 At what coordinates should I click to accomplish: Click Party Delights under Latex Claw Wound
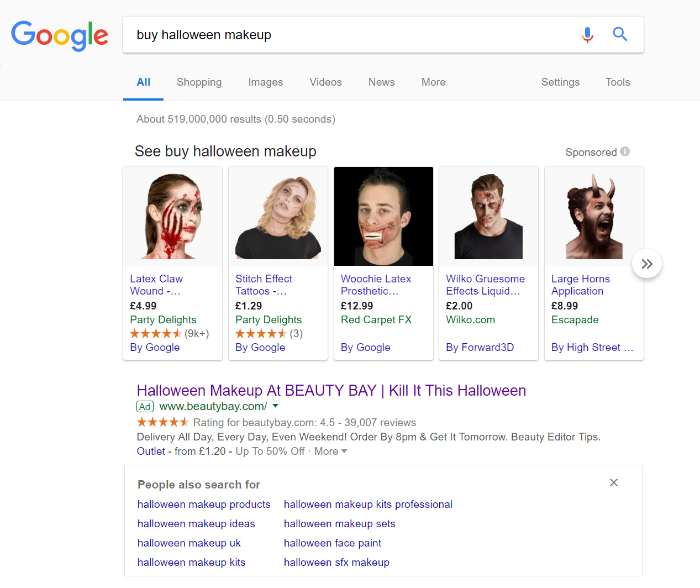click(163, 320)
